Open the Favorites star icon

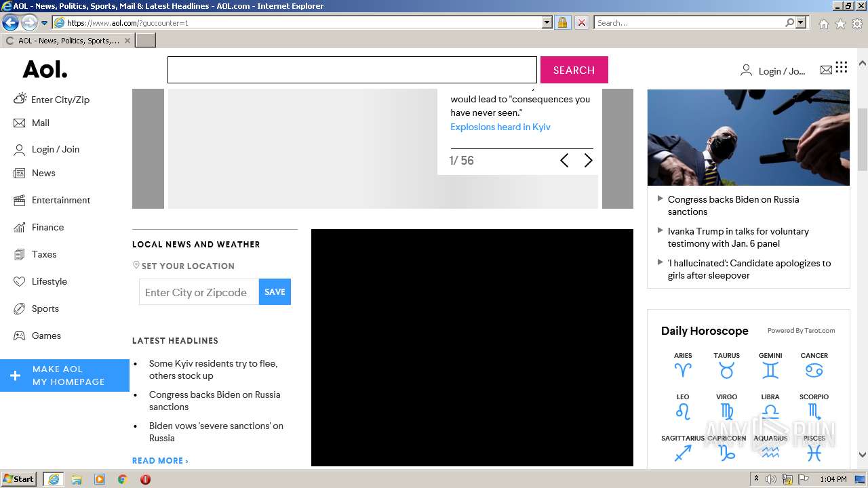pos(840,24)
